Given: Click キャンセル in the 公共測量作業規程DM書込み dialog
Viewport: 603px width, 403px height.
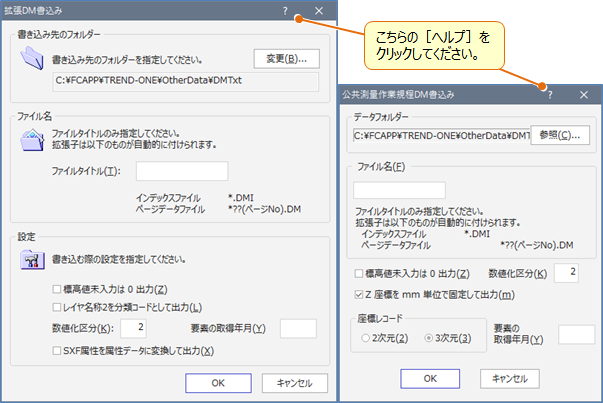Looking at the screenshot, I should [x=510, y=379].
